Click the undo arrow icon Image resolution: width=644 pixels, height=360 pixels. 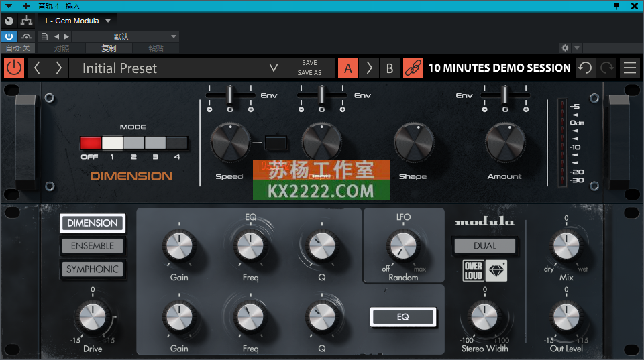(x=585, y=68)
